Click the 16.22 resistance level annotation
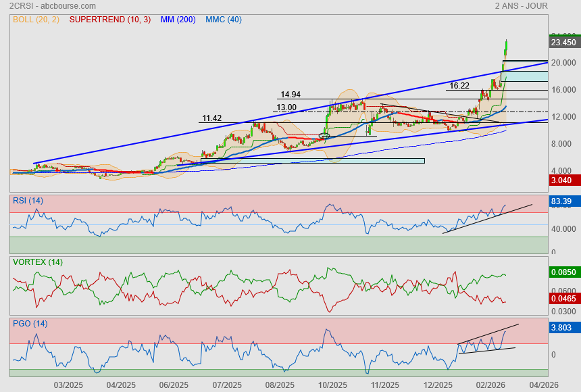The height and width of the screenshot is (392, 581). [x=459, y=86]
